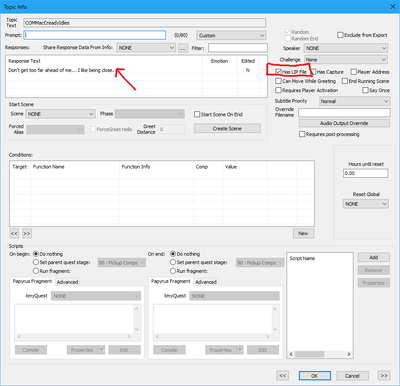Switch to the first Advanced tab under On begin
This screenshot has height=386, width=400.
(x=67, y=282)
